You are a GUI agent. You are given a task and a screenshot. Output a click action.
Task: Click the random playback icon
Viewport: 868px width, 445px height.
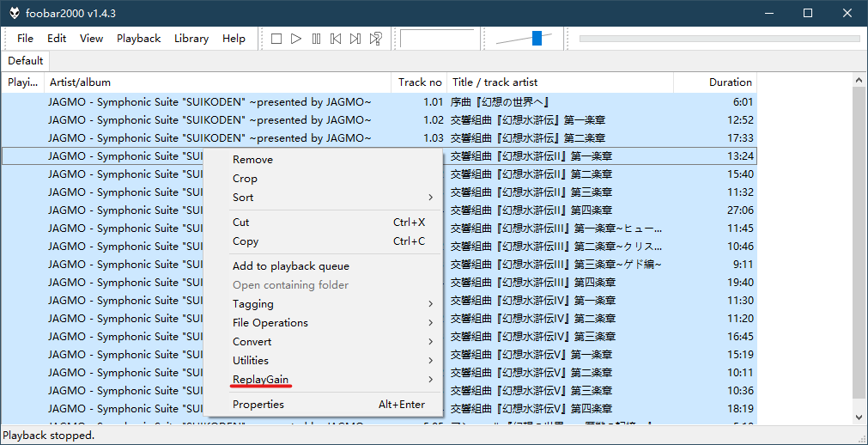tap(376, 39)
